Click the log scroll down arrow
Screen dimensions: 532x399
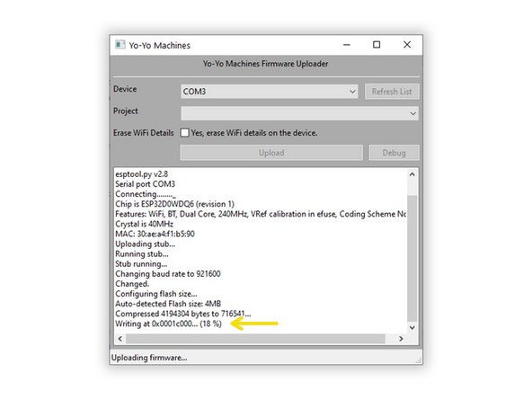point(412,328)
